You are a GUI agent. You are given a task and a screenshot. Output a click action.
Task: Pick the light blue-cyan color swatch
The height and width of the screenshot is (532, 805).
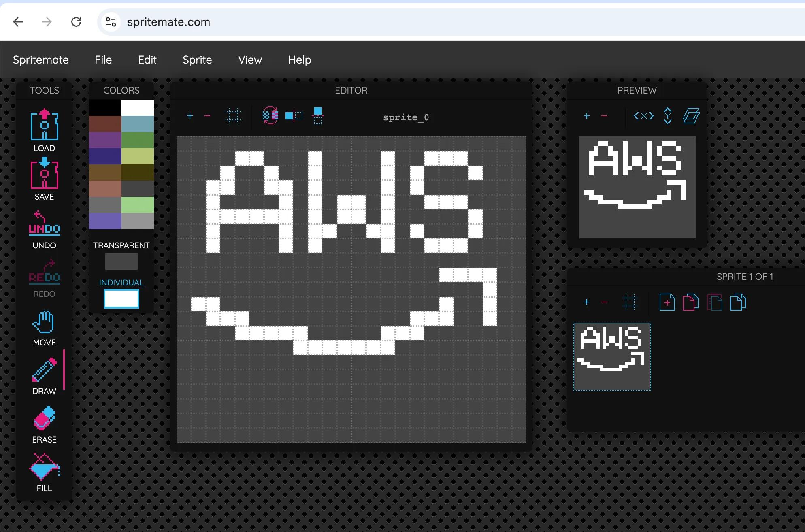[138, 124]
